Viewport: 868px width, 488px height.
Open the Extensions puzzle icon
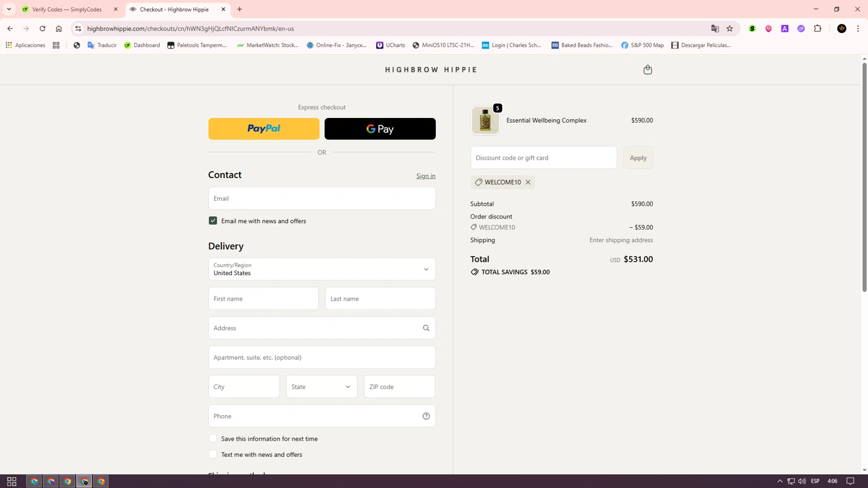click(818, 28)
